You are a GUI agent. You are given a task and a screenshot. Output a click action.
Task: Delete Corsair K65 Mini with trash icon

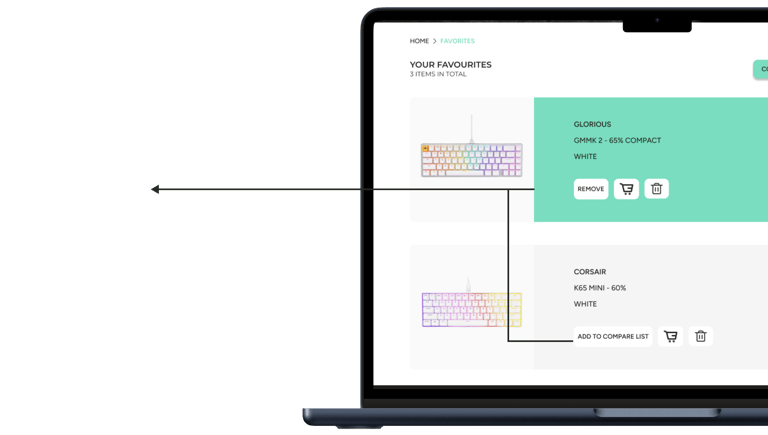[x=700, y=337]
